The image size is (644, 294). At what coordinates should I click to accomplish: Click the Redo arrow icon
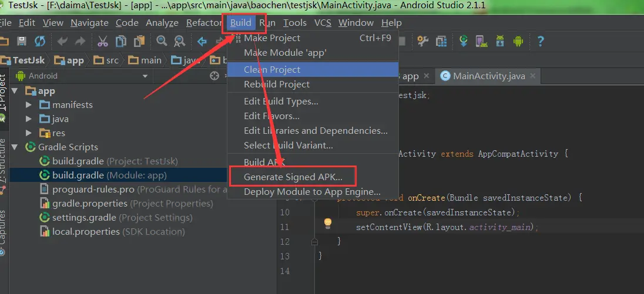tap(80, 41)
